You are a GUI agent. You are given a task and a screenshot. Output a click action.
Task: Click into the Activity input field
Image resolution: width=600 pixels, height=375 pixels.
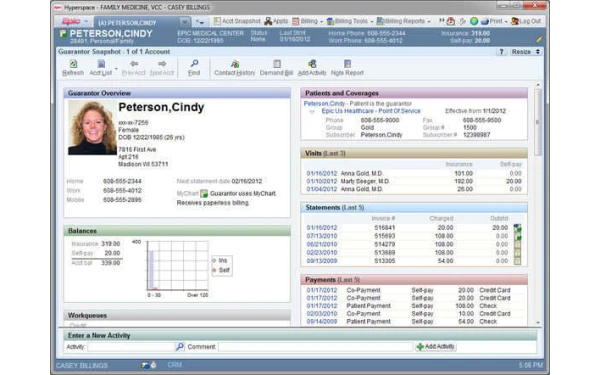[131, 347]
